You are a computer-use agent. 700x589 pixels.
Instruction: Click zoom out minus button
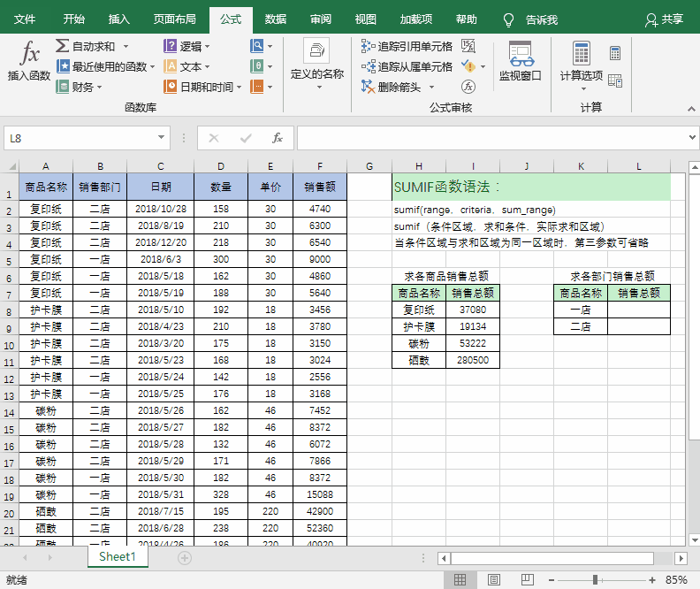point(552,580)
